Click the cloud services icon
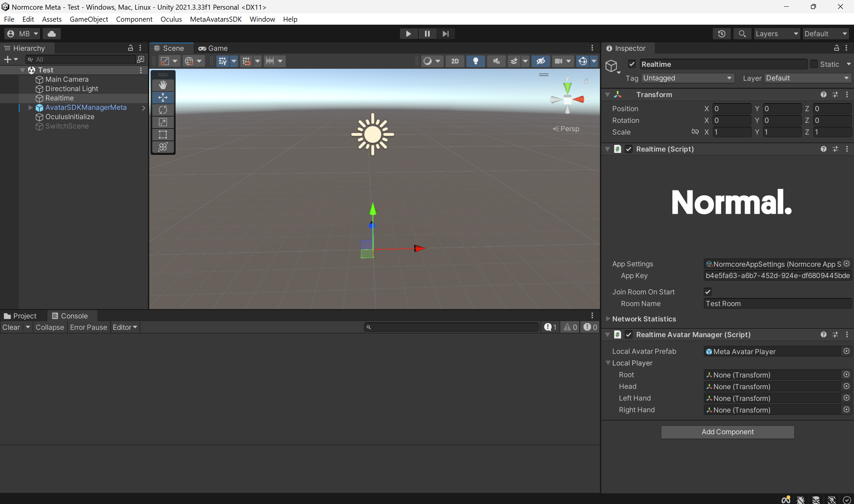This screenshot has height=504, width=854. click(x=52, y=34)
